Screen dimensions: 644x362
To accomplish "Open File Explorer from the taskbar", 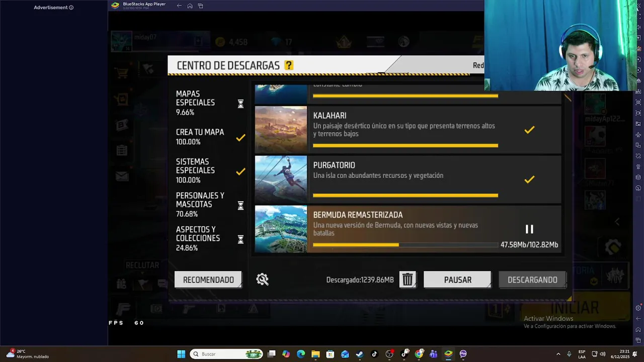I will [x=315, y=354].
